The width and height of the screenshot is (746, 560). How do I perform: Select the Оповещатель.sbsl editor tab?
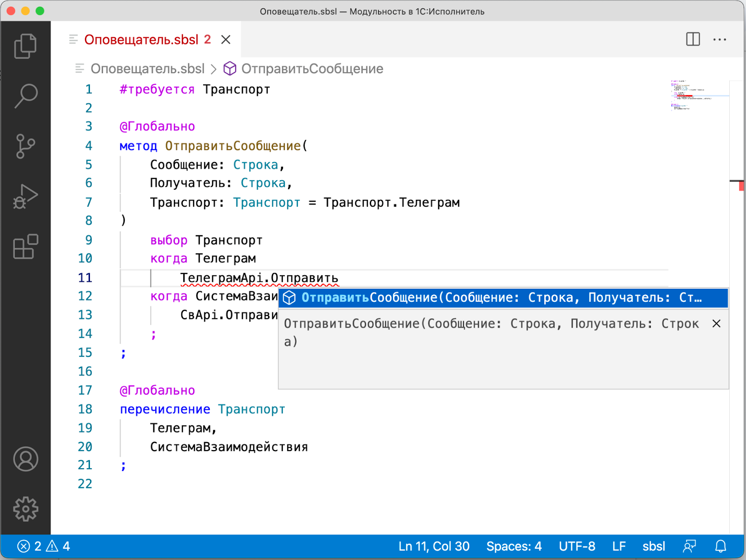[x=146, y=40]
